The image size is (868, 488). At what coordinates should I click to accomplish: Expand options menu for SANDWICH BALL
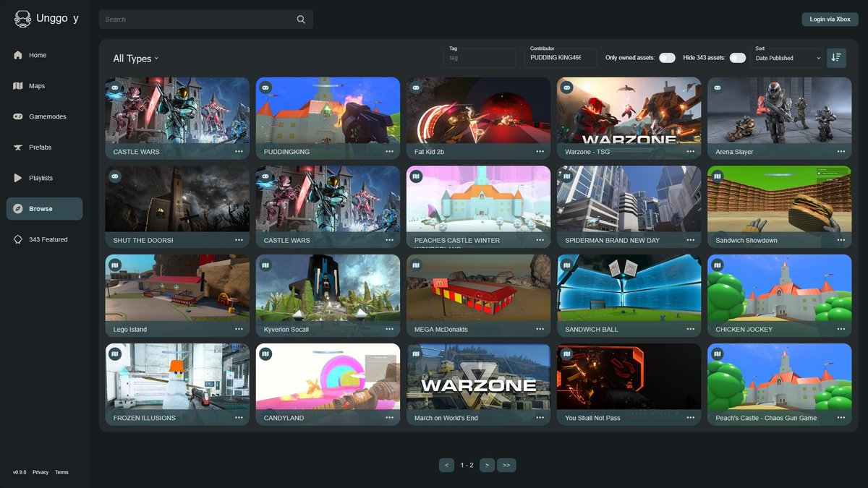(x=690, y=329)
